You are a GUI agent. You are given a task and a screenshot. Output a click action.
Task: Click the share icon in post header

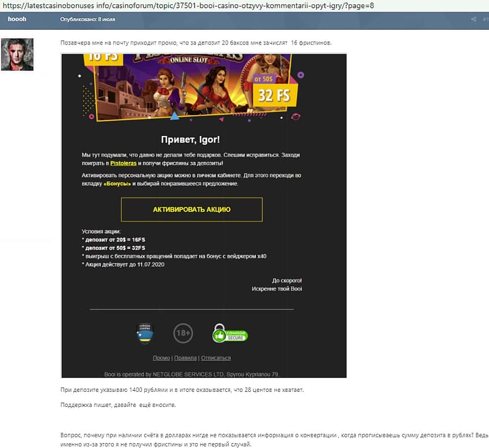(473, 20)
